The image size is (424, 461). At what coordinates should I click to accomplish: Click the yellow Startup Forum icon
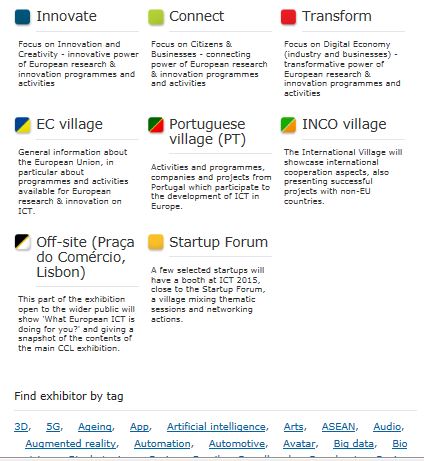(156, 242)
